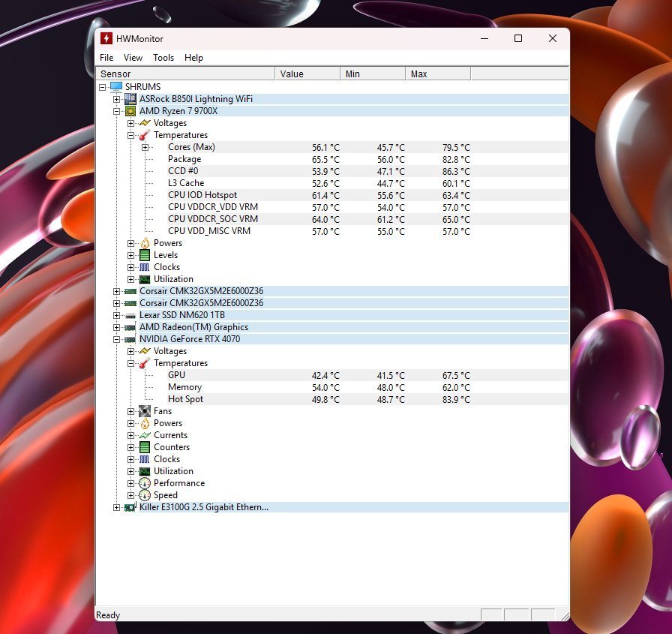Screen dimensions: 672x634
Task: Click the fan icon next to Fans
Action: point(145,411)
